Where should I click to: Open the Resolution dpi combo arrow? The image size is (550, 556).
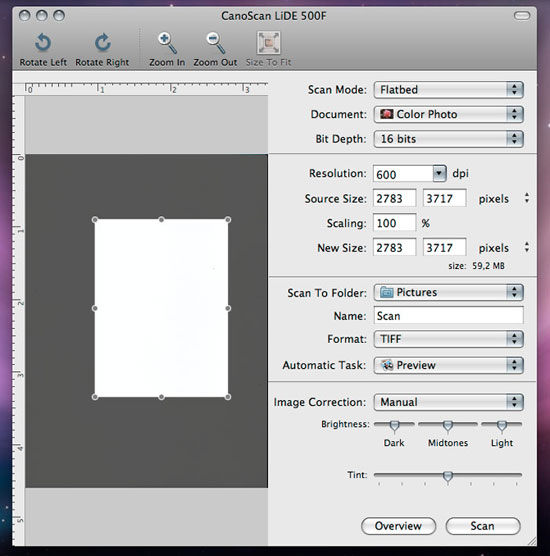click(439, 173)
